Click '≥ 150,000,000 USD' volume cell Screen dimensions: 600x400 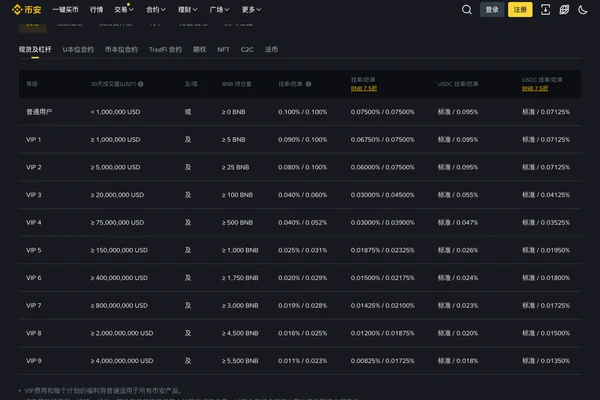click(119, 250)
